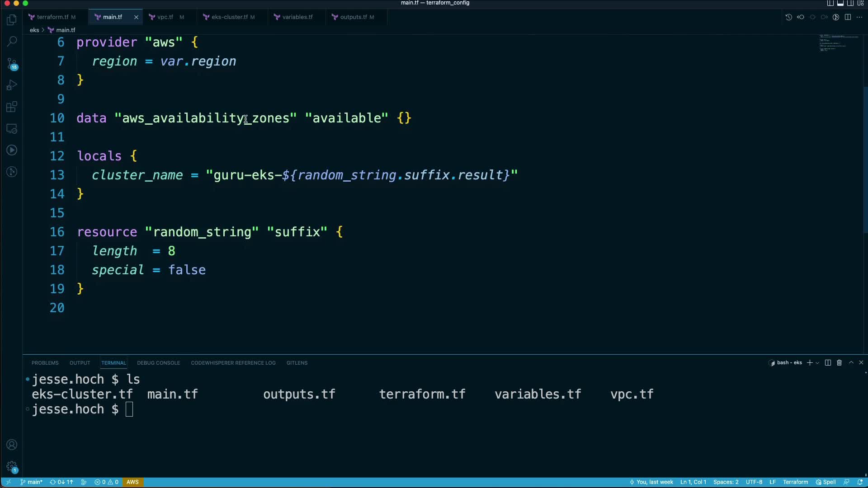This screenshot has height=488, width=868.
Task: Toggle primary sidebar layout button
Action: (x=830, y=3)
